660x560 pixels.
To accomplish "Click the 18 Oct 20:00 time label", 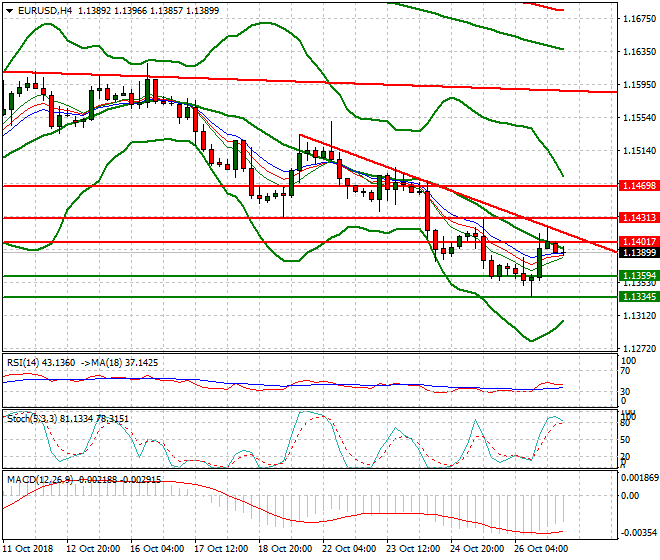I will 285,549.
